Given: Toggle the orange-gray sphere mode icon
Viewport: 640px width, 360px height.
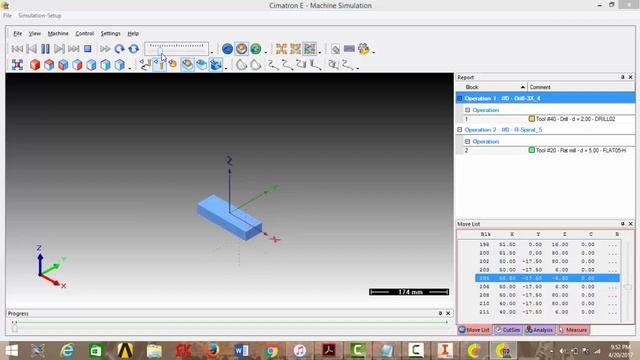Looking at the screenshot, I should [x=242, y=49].
